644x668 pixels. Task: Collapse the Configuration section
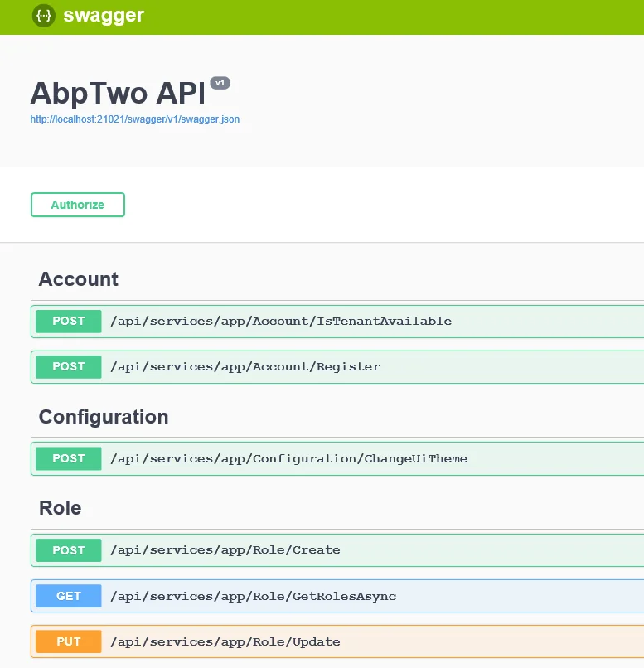pos(103,417)
